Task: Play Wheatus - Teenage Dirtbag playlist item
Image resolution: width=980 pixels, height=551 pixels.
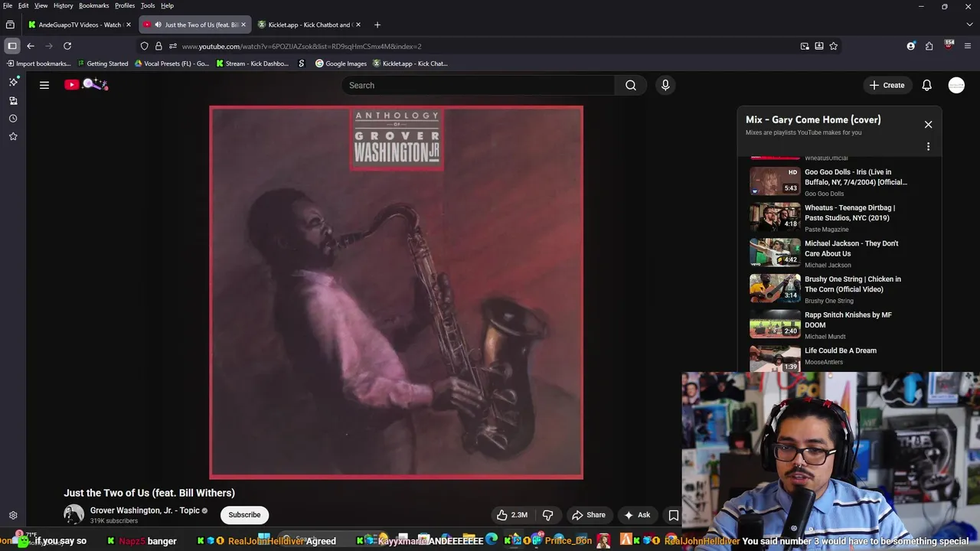Action: click(x=838, y=218)
